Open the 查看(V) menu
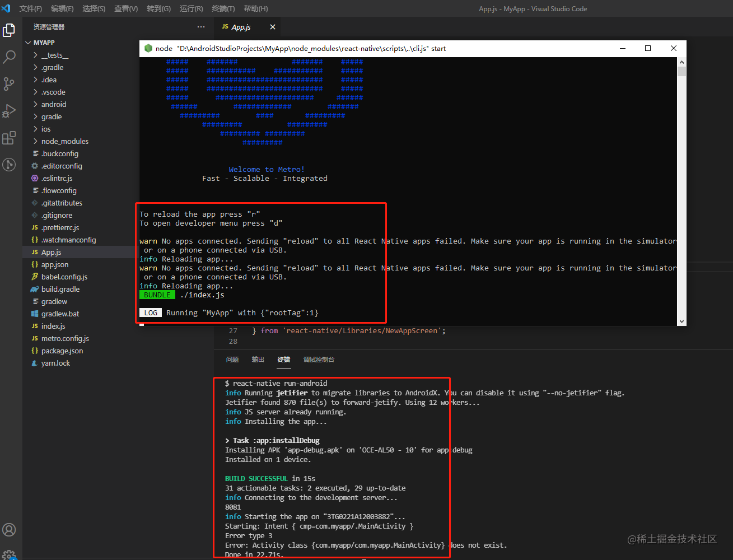The image size is (733, 560). click(126, 9)
